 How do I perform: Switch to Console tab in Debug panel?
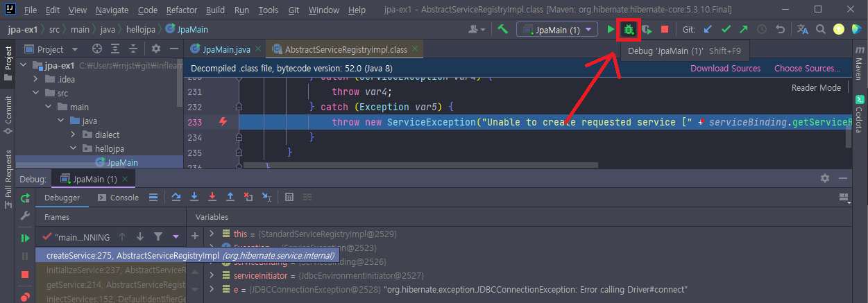119,198
